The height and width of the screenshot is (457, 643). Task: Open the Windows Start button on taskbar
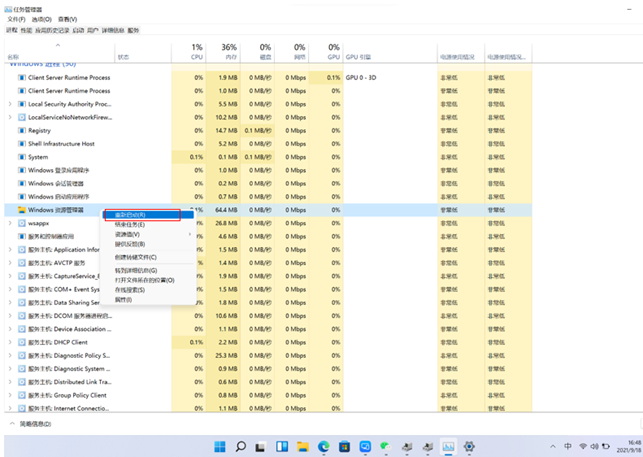click(x=218, y=445)
